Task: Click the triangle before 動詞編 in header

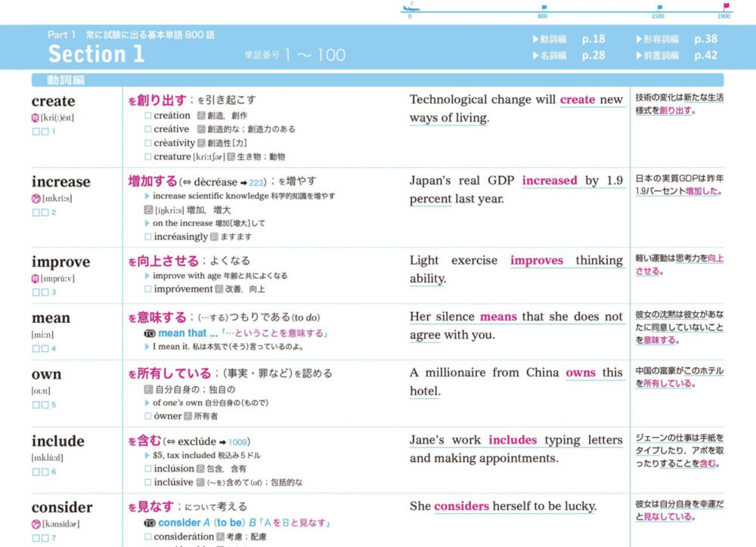Action: pyautogui.click(x=535, y=39)
